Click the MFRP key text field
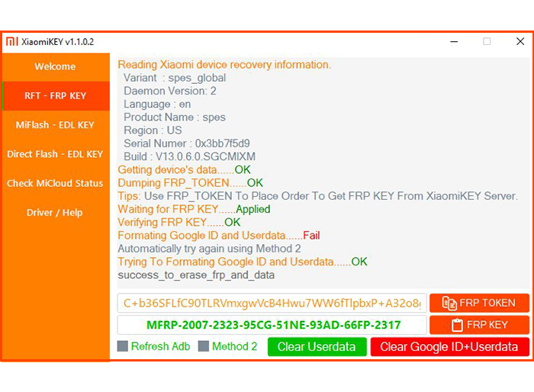 [272, 325]
